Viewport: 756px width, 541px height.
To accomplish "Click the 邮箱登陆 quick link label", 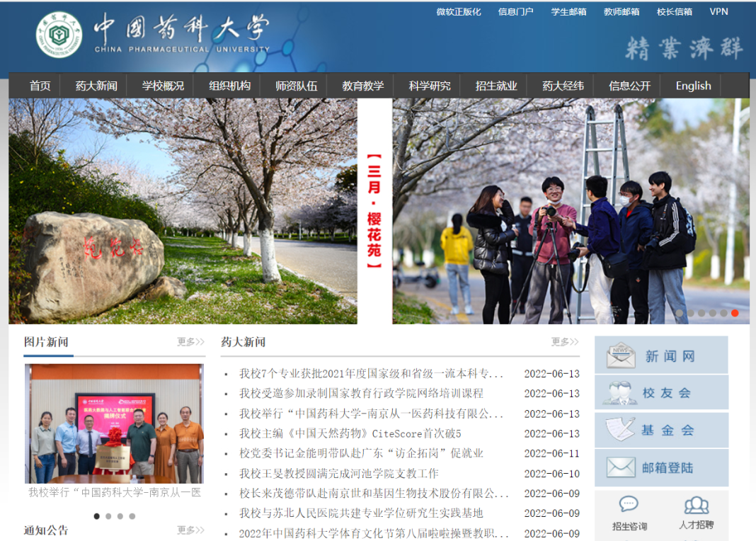I will (668, 467).
